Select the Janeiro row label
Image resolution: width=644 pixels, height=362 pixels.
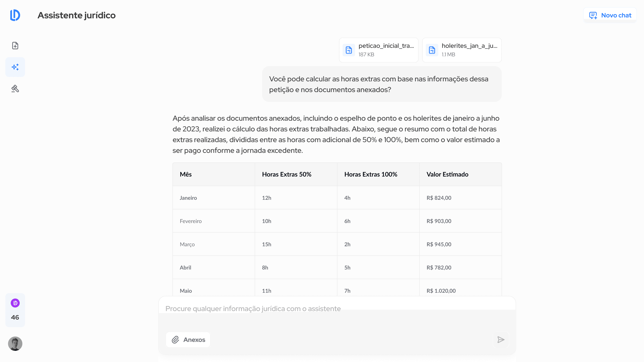(x=188, y=198)
